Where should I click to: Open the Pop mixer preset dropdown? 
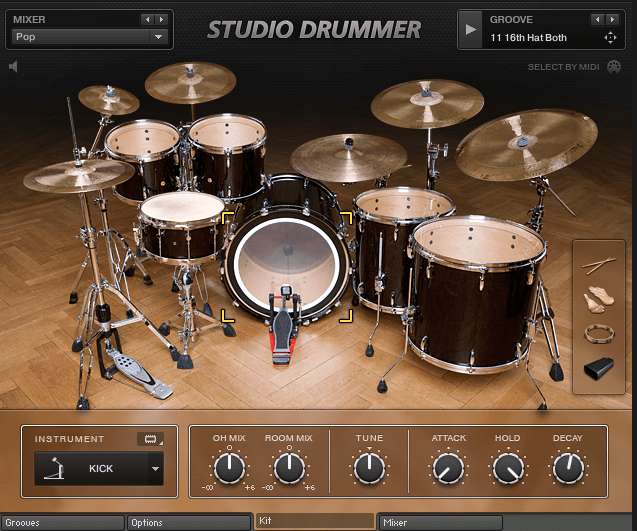pyautogui.click(x=90, y=37)
